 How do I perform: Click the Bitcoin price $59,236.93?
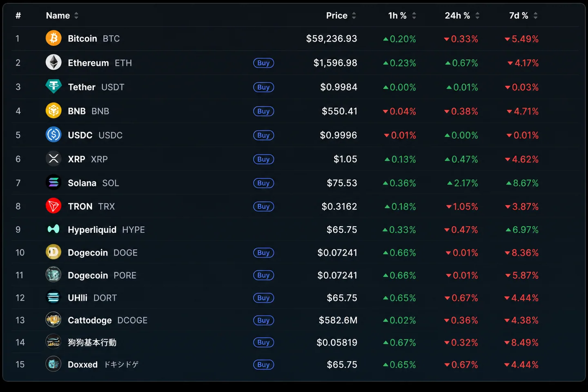point(332,39)
